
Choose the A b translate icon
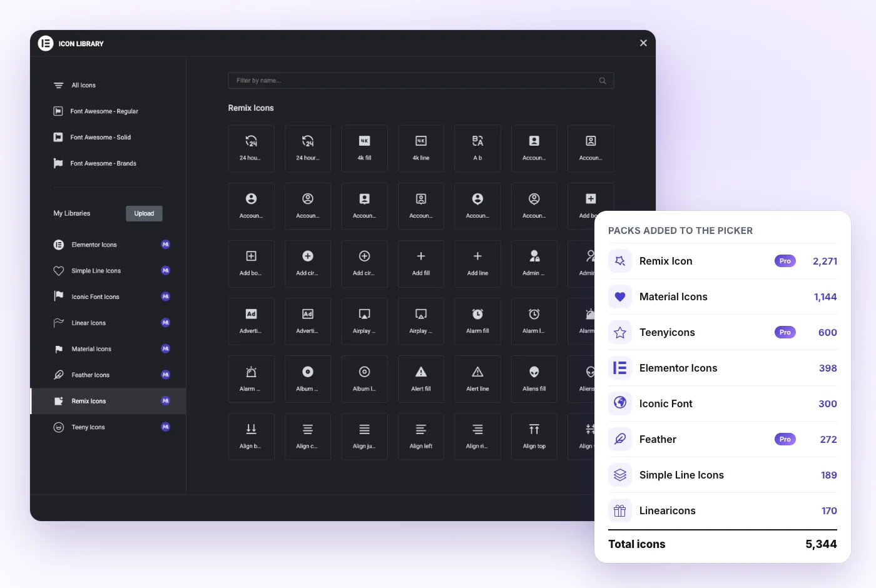click(477, 148)
